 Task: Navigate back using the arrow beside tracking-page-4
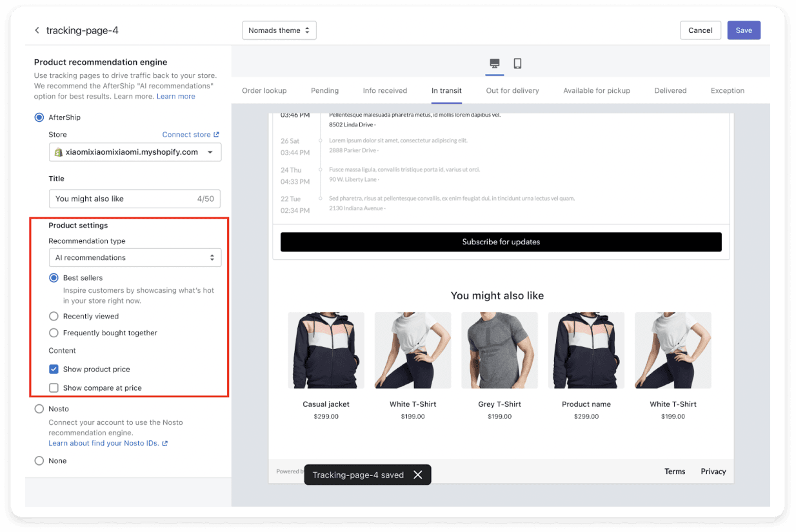(x=37, y=30)
